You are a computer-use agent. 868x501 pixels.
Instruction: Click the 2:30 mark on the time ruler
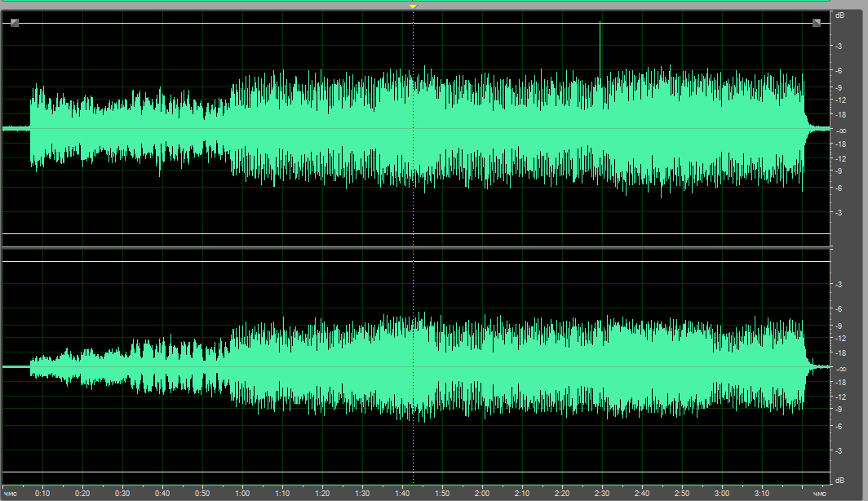[x=602, y=493]
